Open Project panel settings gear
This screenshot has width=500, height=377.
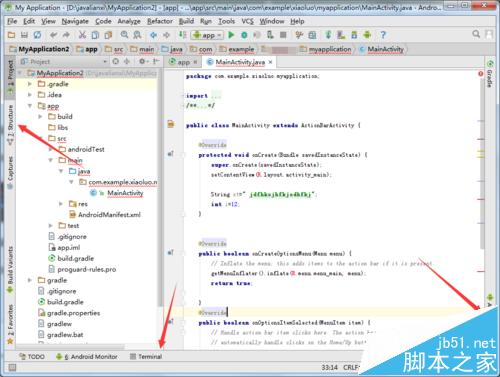click(143, 61)
